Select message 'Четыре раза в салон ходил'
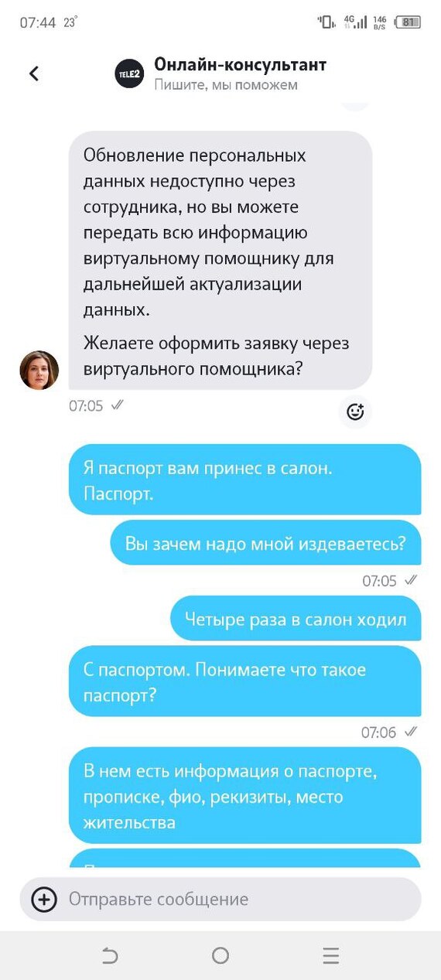This screenshot has width=441, height=980. click(296, 618)
